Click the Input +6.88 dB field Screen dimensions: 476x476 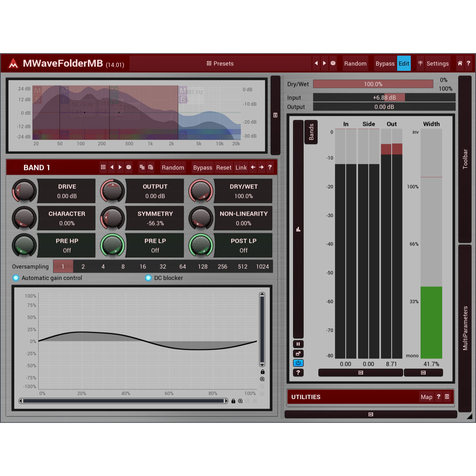(x=384, y=98)
